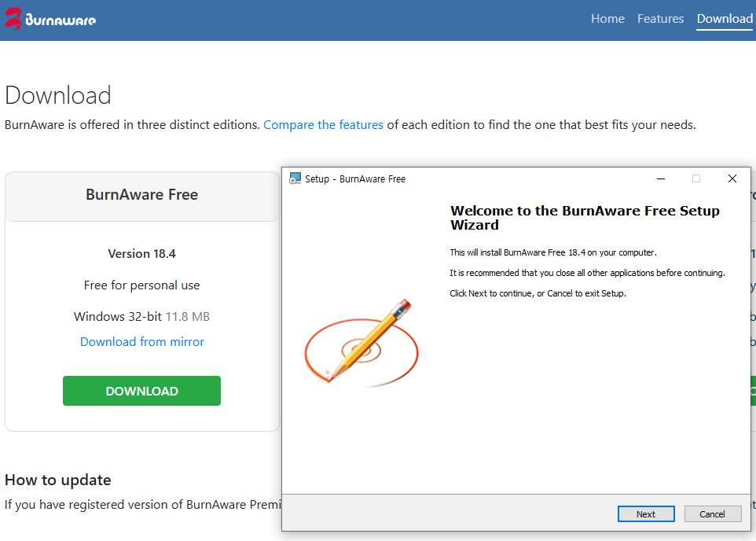Click the 'Download' page heading
This screenshot has width=756, height=541.
tap(58, 95)
